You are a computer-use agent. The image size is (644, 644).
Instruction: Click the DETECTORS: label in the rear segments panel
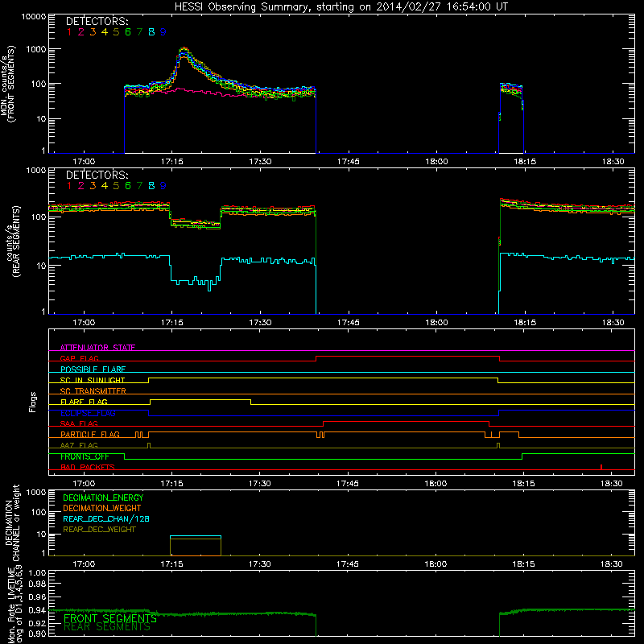[x=97, y=175]
